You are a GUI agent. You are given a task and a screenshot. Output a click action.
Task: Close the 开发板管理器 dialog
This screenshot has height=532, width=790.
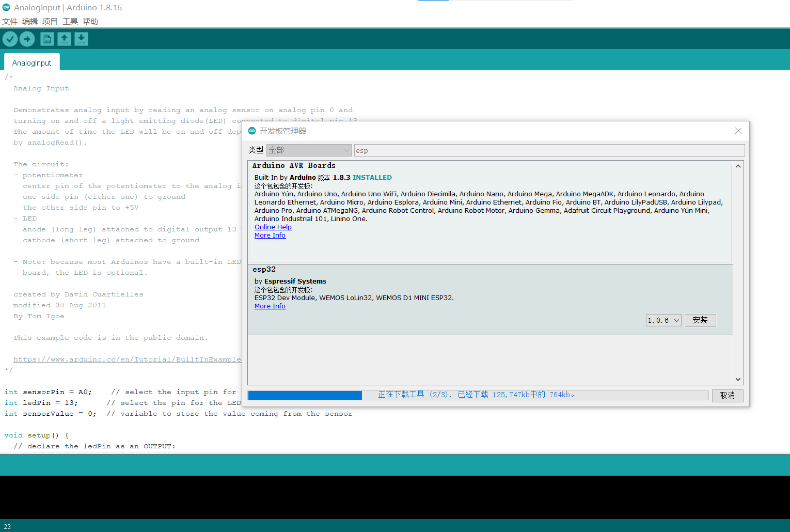738,131
